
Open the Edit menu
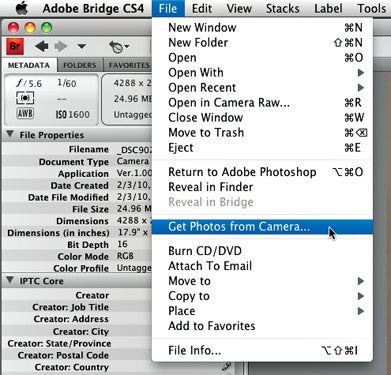point(202,8)
